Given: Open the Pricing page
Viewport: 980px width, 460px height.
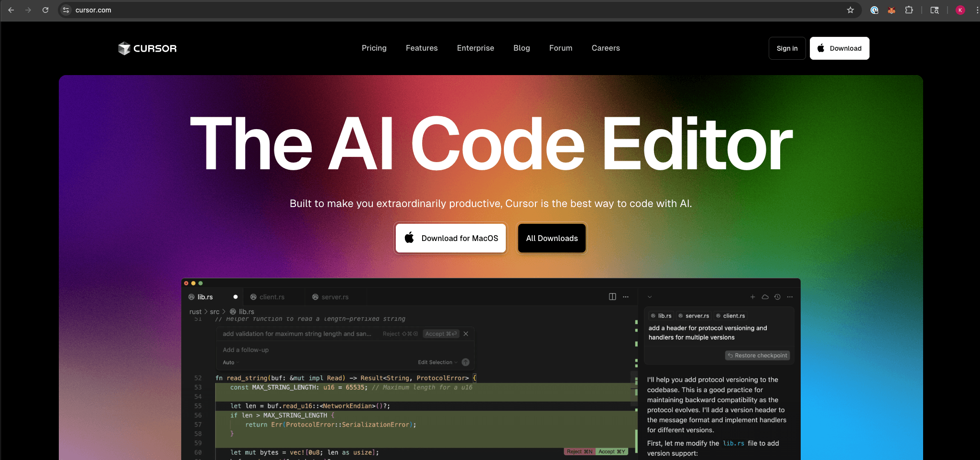Looking at the screenshot, I should 374,48.
